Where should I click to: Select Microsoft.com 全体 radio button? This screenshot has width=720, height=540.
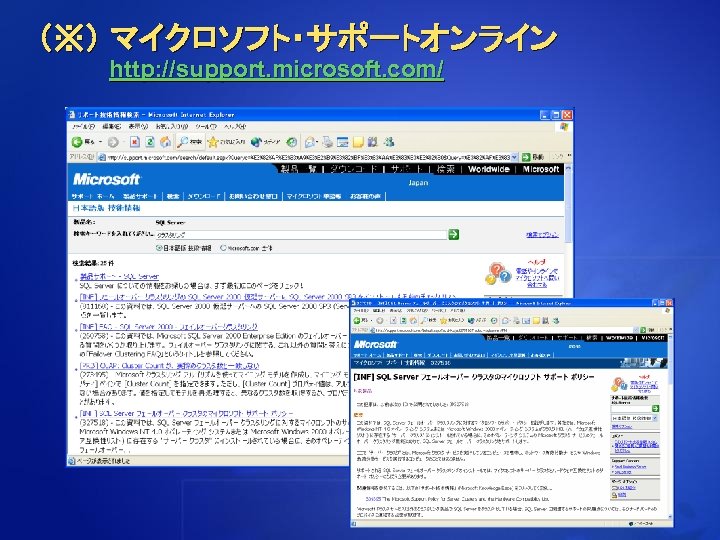pos(223,248)
